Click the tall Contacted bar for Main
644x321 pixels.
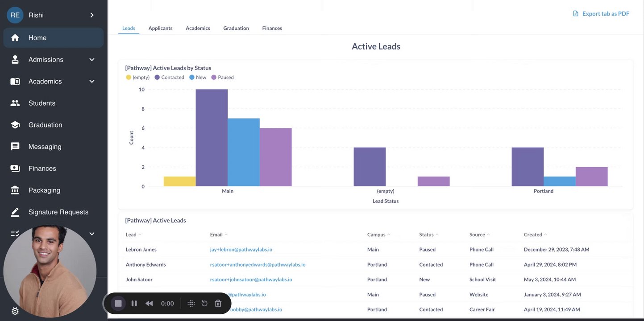tap(212, 138)
